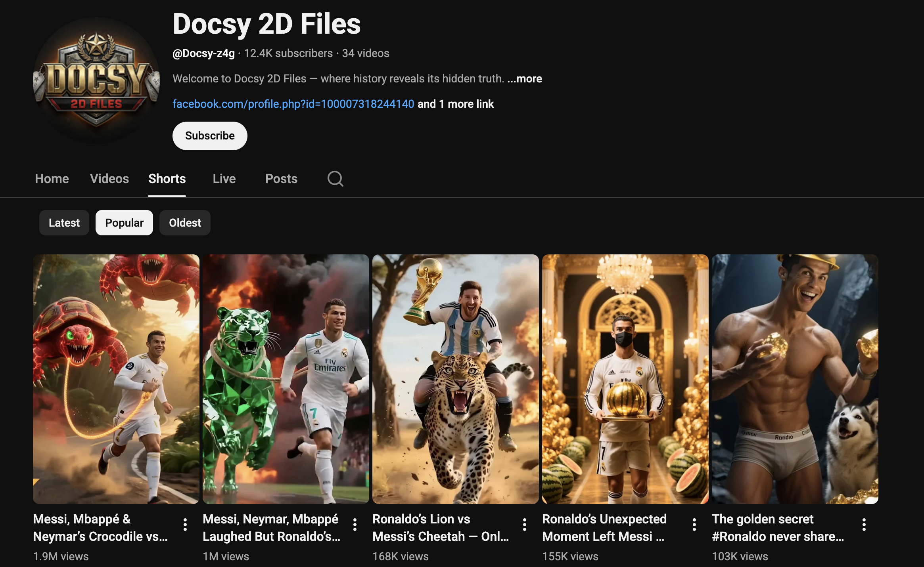Image resolution: width=924 pixels, height=567 pixels.
Task: Sort shorts by Latest
Action: tap(64, 223)
